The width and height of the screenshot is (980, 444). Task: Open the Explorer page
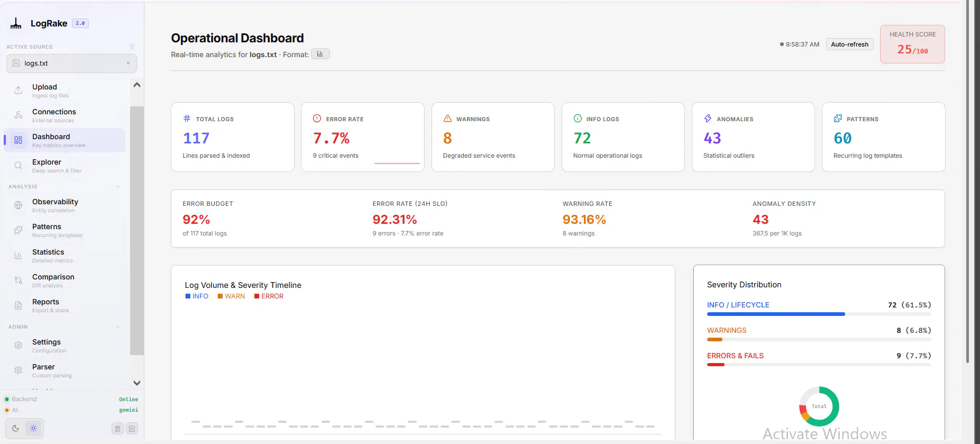click(65, 166)
